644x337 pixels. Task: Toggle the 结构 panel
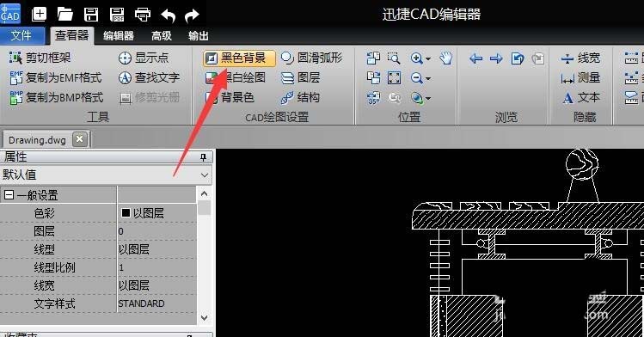[300, 97]
